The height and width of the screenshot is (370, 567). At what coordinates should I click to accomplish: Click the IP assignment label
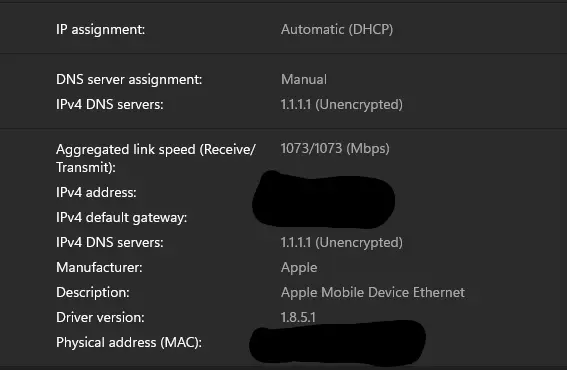101,30
